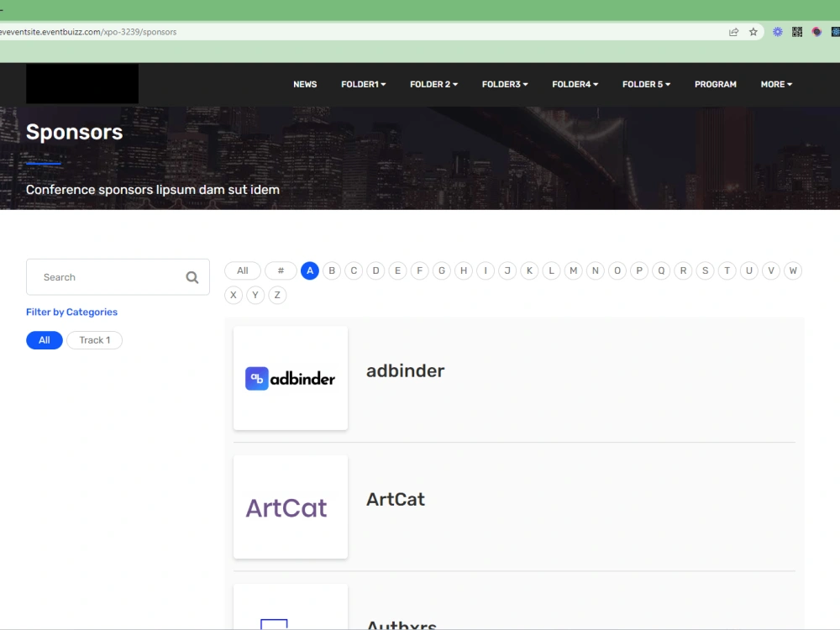Image resolution: width=840 pixels, height=630 pixels.
Task: Open the adbinder logo thumbnail
Action: click(x=291, y=378)
